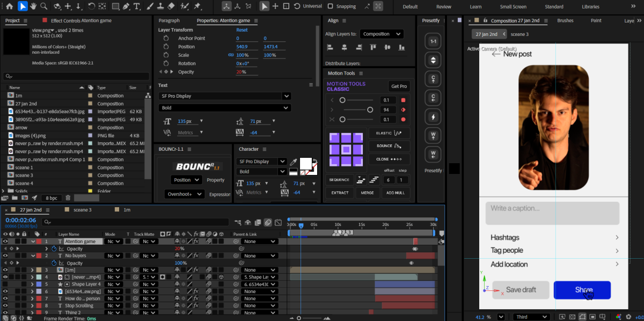
Task: Select the Puppet Pin tool
Action: tap(197, 6)
